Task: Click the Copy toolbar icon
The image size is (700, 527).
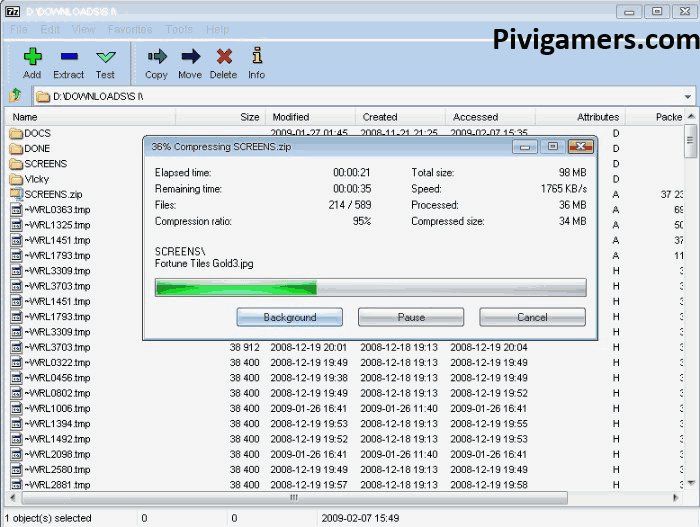Action: 156,62
